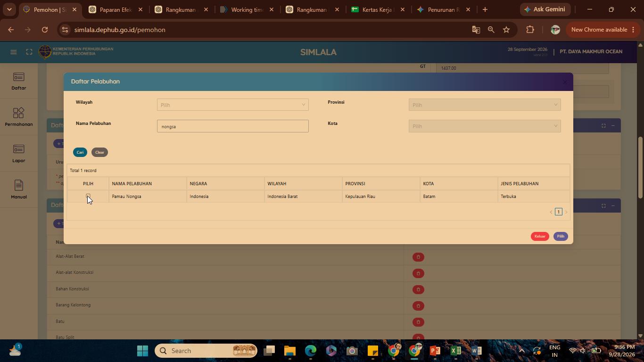Expand the Kota dropdown

coord(485,126)
